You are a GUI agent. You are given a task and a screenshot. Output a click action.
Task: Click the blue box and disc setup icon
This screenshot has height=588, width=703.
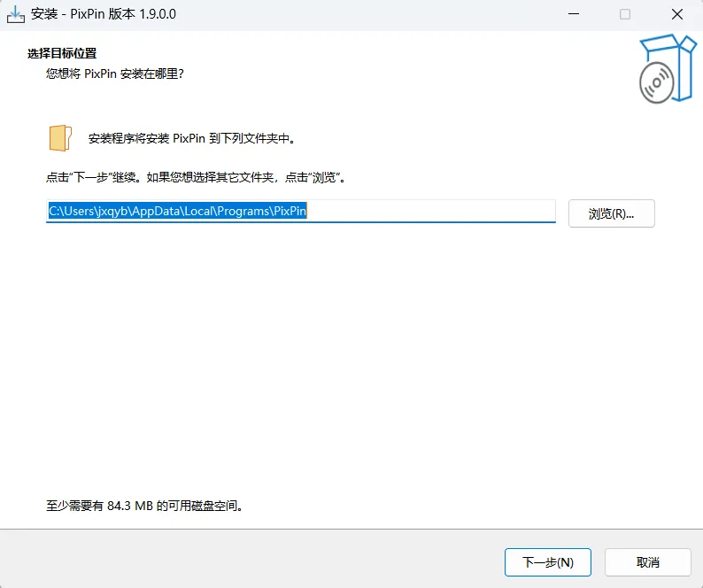tap(668, 68)
